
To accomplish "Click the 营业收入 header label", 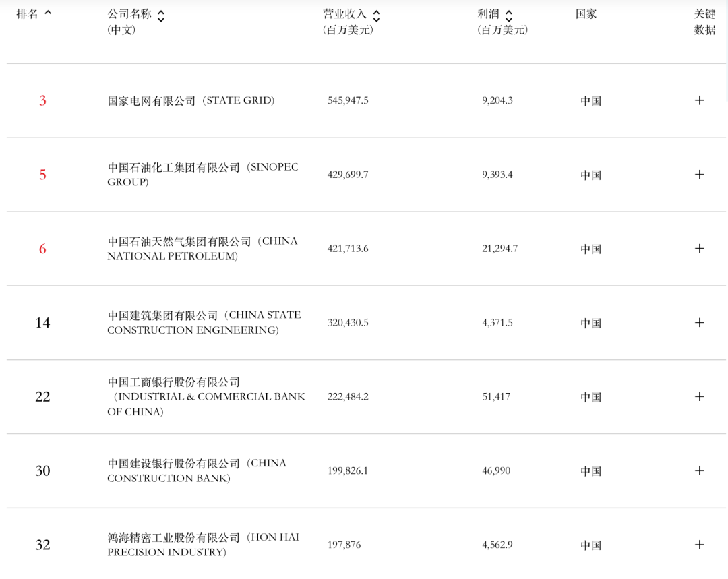I will click(x=344, y=14).
